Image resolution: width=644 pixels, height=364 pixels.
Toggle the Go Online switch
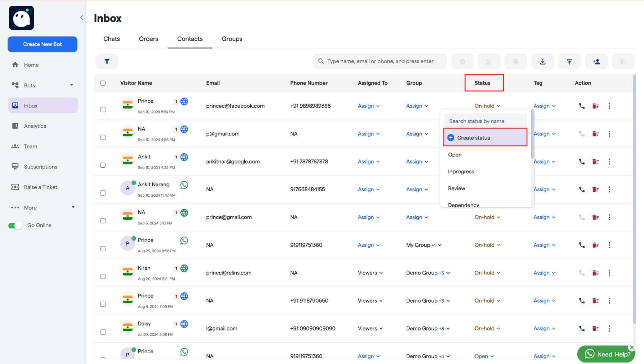(15, 226)
